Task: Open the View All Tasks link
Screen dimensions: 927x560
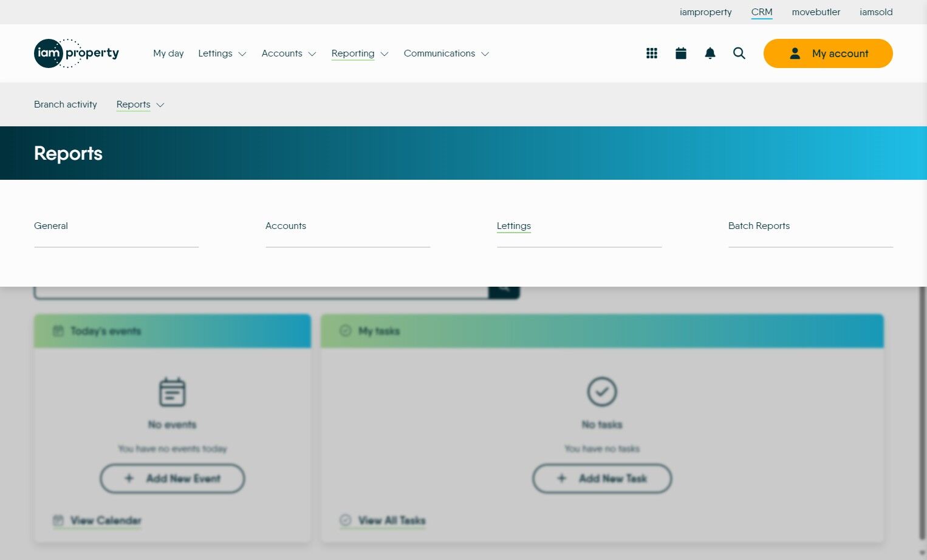Action: pyautogui.click(x=391, y=521)
